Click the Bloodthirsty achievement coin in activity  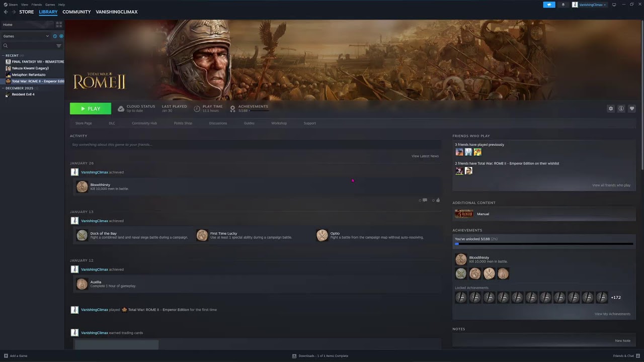[x=82, y=187]
